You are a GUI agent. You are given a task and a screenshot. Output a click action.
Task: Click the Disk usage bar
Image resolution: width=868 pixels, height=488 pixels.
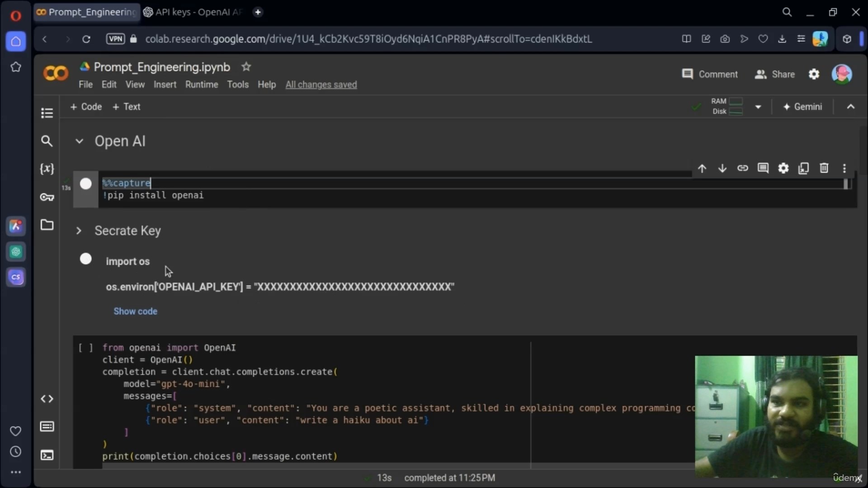point(736,112)
